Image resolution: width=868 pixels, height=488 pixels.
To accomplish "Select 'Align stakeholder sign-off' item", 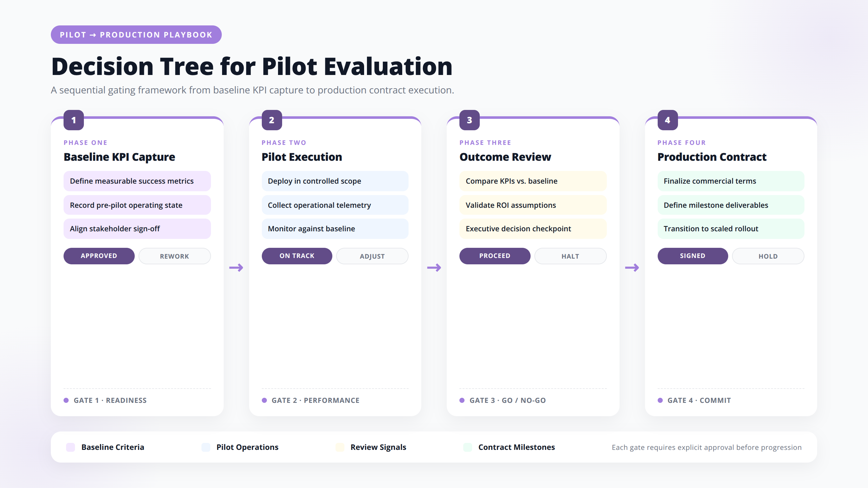I will 137,228.
